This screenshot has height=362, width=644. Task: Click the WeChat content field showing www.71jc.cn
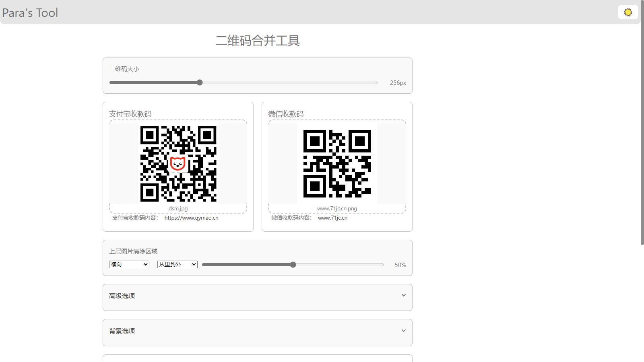point(332,218)
